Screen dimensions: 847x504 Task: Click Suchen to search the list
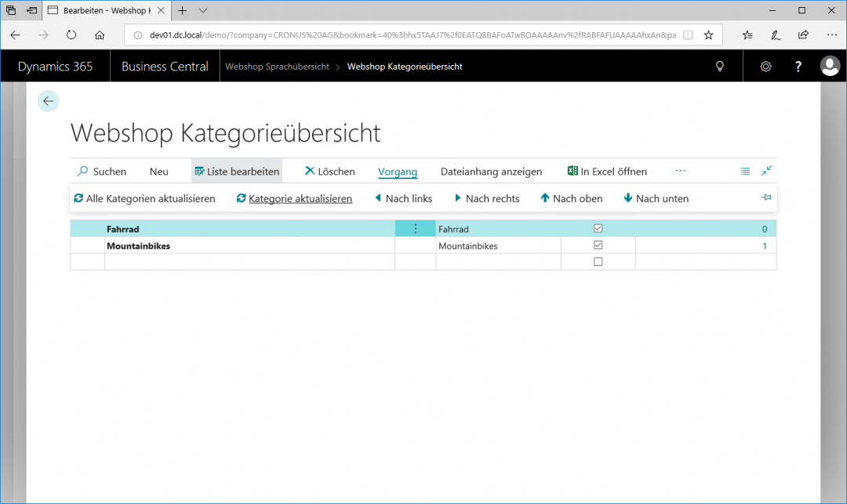[101, 171]
